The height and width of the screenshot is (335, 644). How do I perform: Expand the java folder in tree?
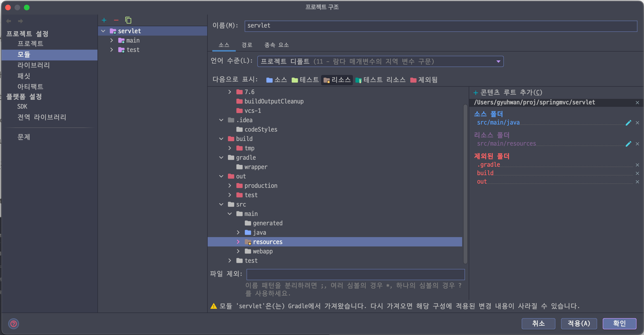[238, 232]
